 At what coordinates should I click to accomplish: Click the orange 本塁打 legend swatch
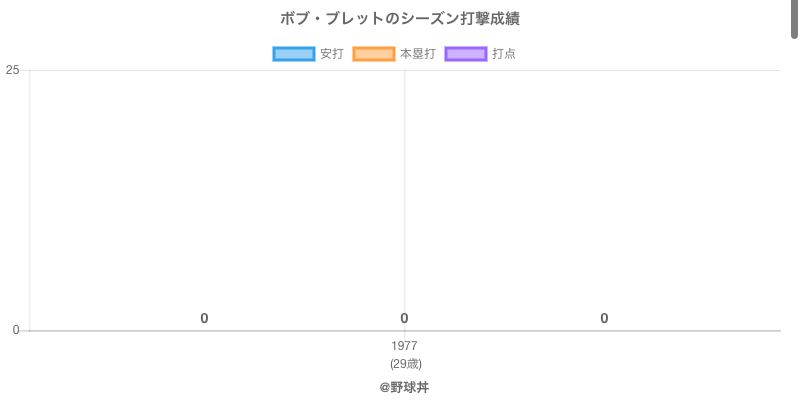(x=374, y=54)
